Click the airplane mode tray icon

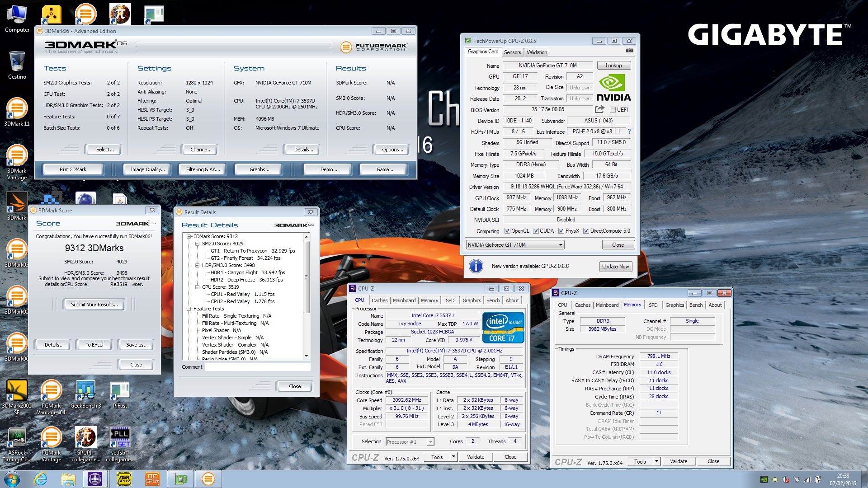(797, 479)
